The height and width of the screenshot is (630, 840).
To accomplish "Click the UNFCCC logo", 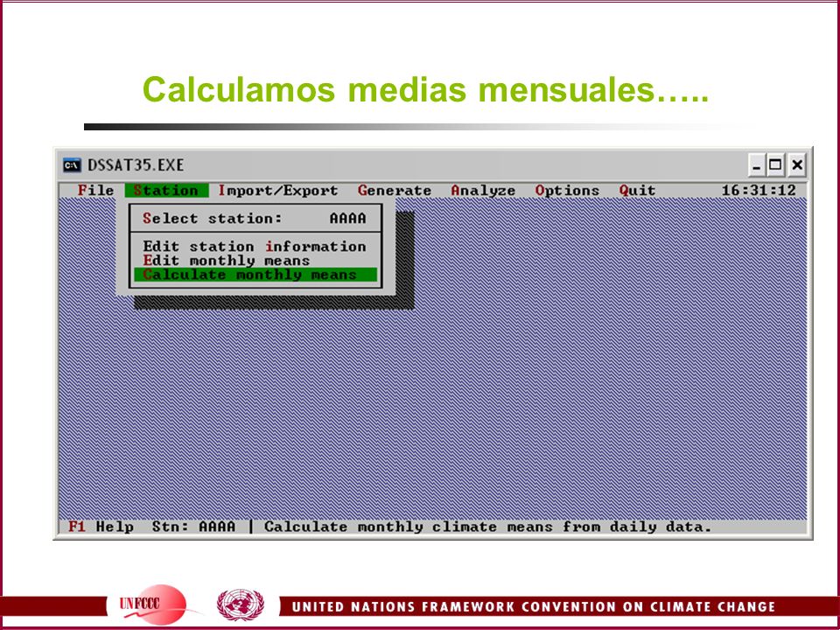I will (152, 605).
